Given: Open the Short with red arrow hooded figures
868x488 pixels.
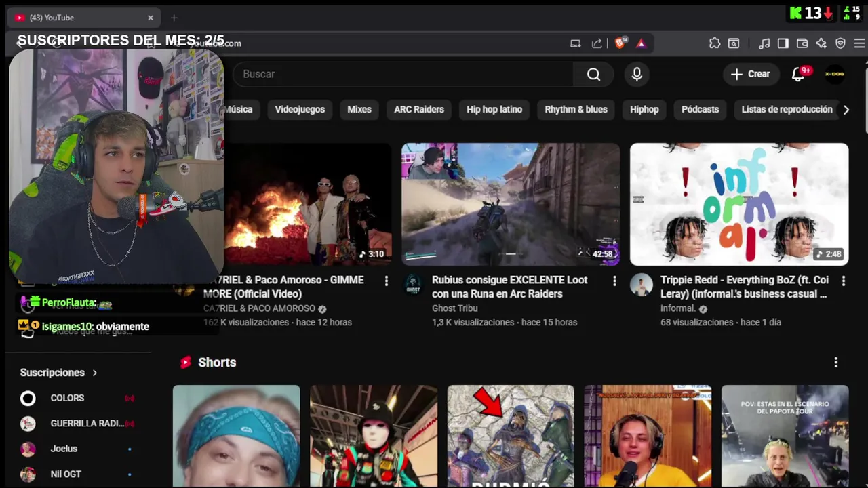Looking at the screenshot, I should pyautogui.click(x=511, y=436).
